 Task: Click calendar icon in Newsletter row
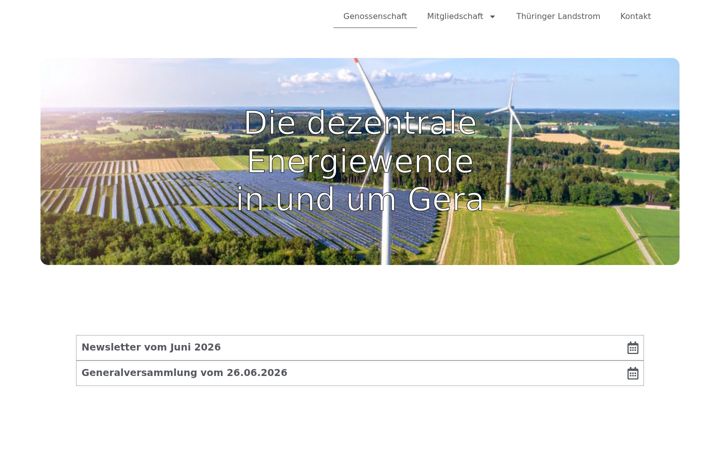point(633,348)
